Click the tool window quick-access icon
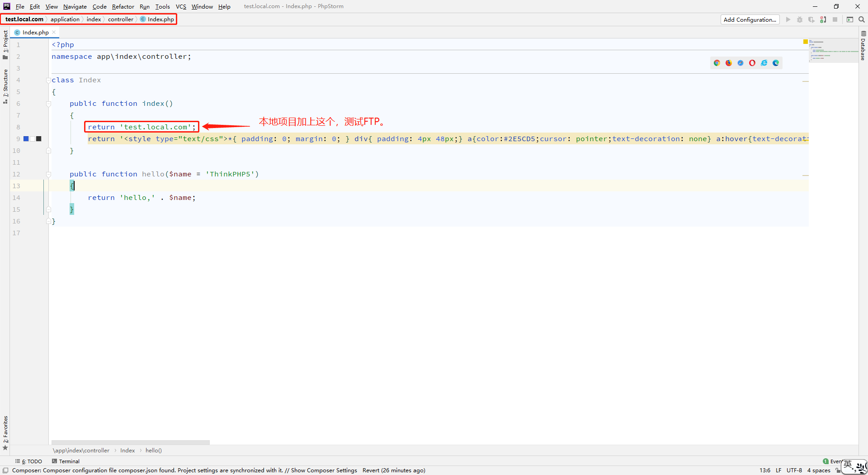868x475 pixels. 5,470
